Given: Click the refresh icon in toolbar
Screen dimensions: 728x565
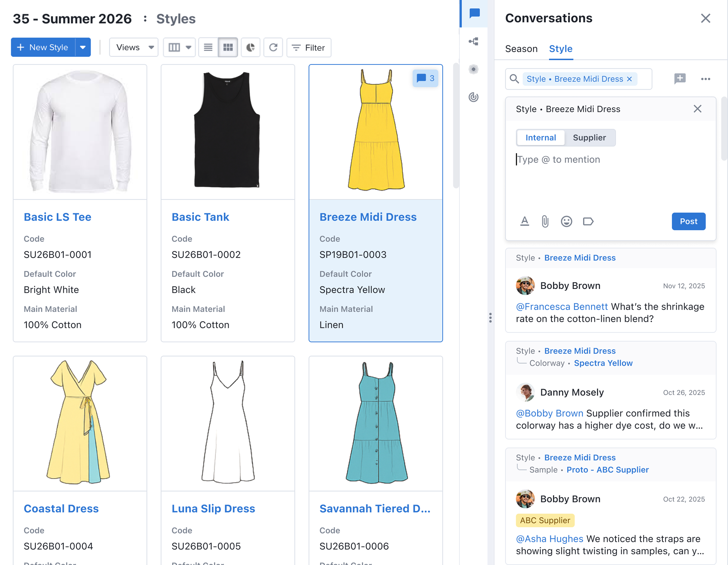Looking at the screenshot, I should 273,48.
